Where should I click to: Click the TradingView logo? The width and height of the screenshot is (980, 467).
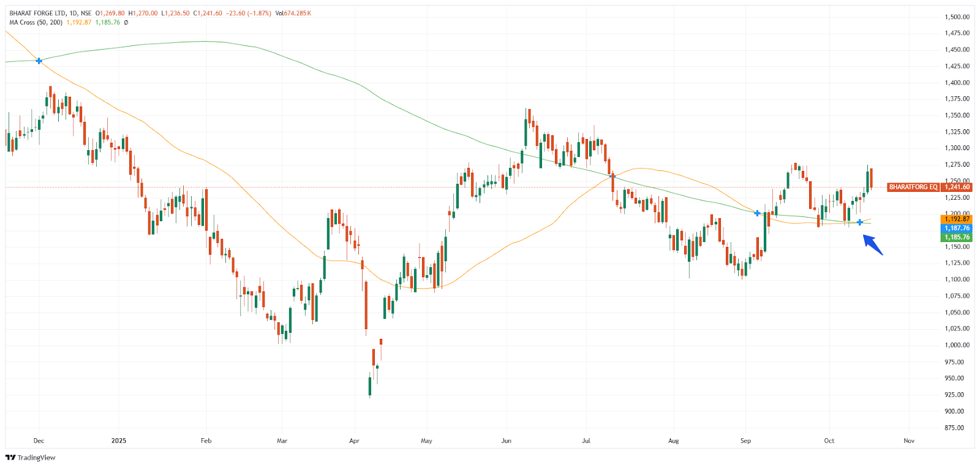tap(30, 457)
